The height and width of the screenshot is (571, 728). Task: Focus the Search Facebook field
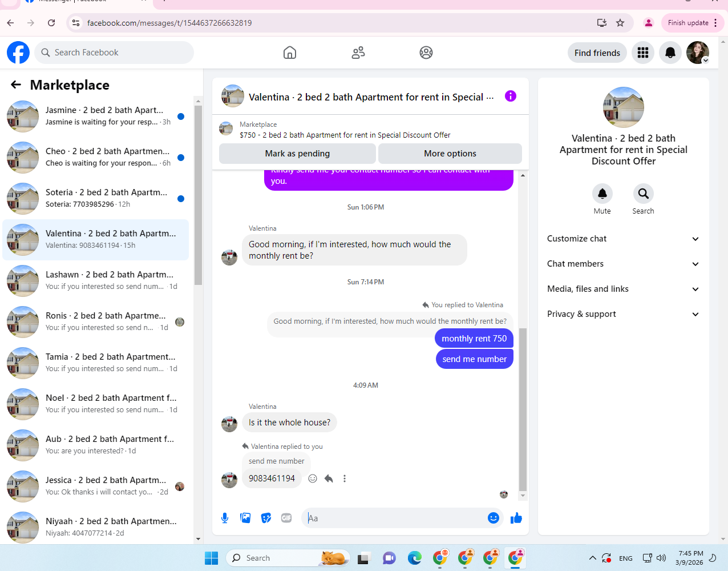click(x=114, y=53)
